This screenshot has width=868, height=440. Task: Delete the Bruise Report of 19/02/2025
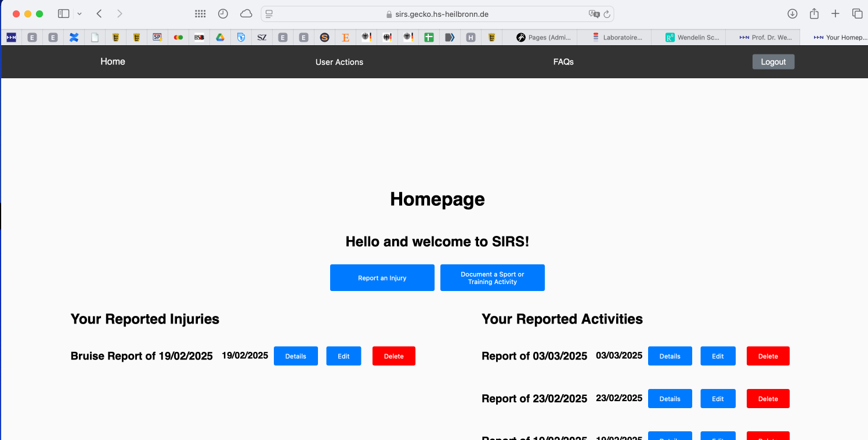pyautogui.click(x=393, y=356)
